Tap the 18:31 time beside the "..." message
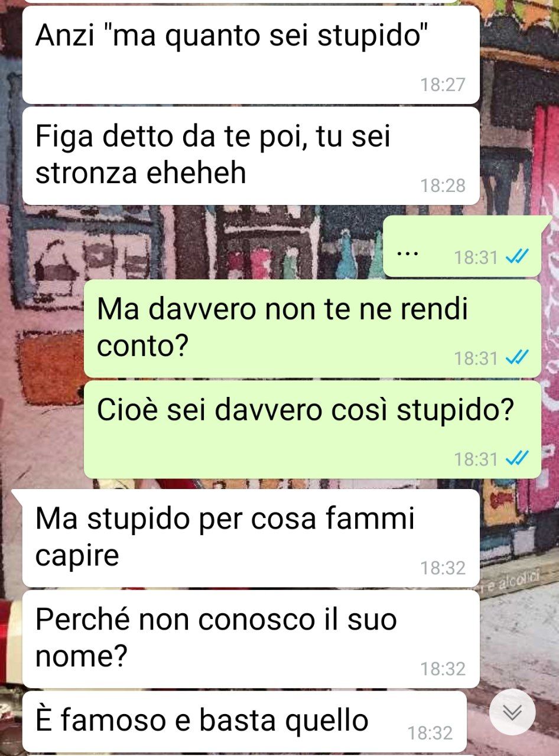Screen dimensions: 559x756 point(476,257)
